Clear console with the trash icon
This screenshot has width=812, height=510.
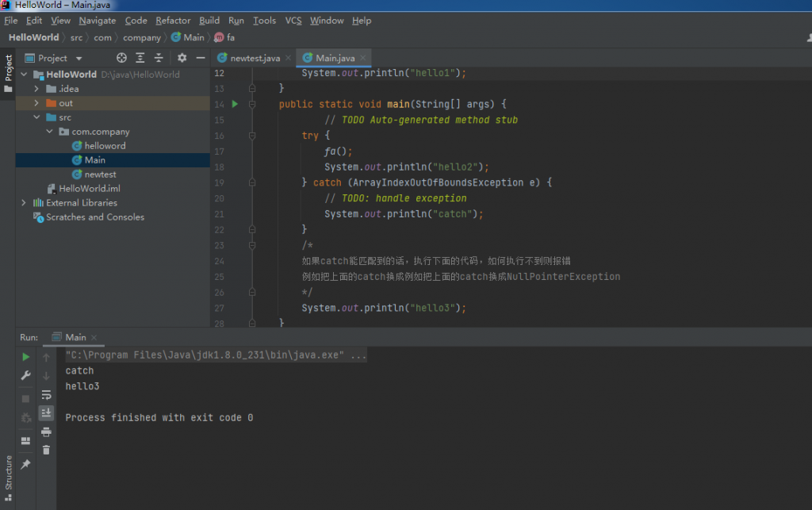[46, 450]
